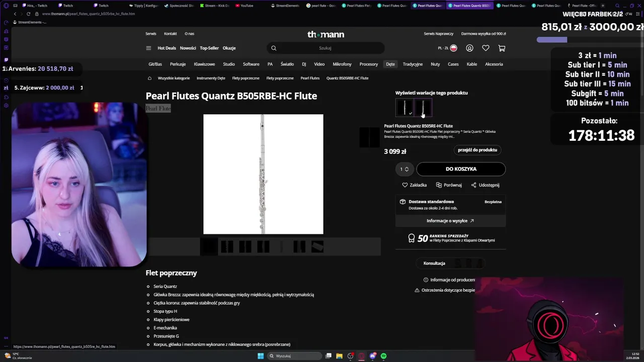Open Discord from the taskbar
This screenshot has height=362, width=644.
click(x=373, y=356)
